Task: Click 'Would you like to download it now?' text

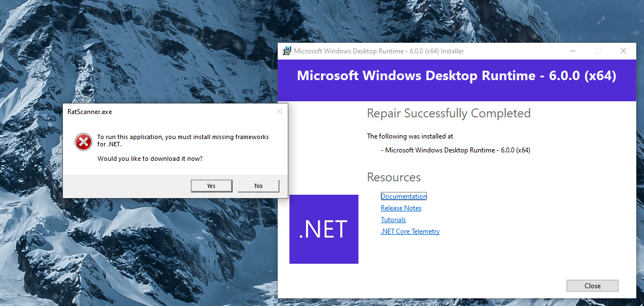Action: [150, 159]
